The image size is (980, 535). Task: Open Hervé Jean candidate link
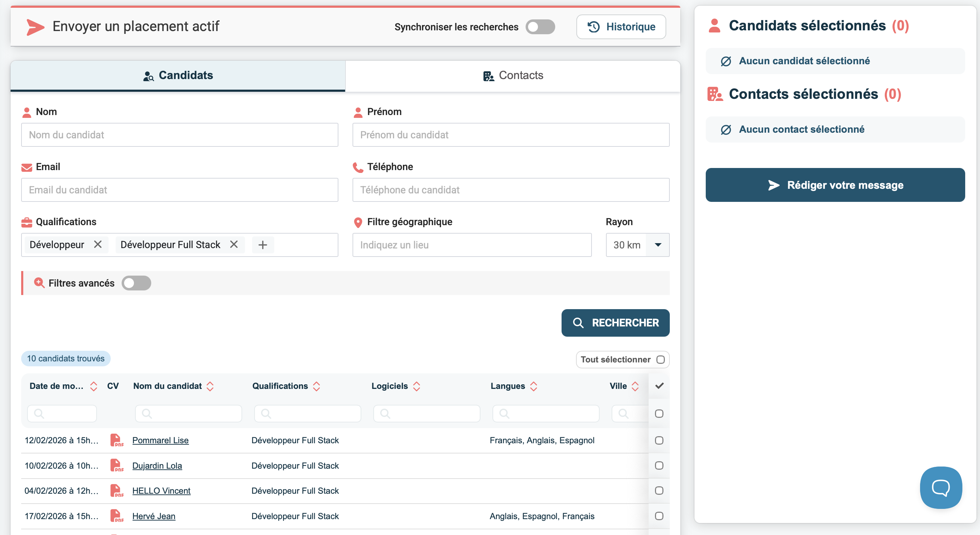pyautogui.click(x=154, y=516)
